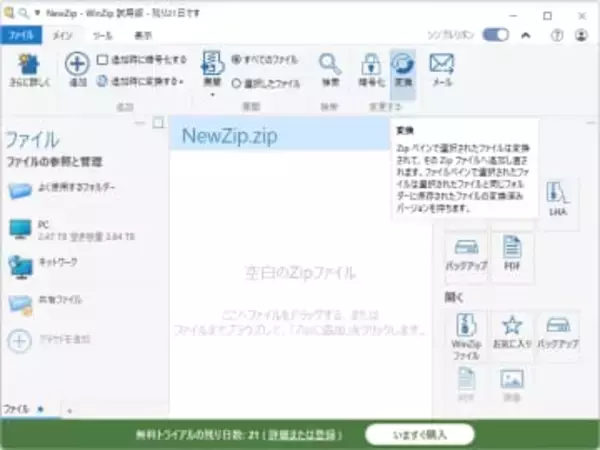
Task: Open the ネットワーク location
Action: coord(43,266)
